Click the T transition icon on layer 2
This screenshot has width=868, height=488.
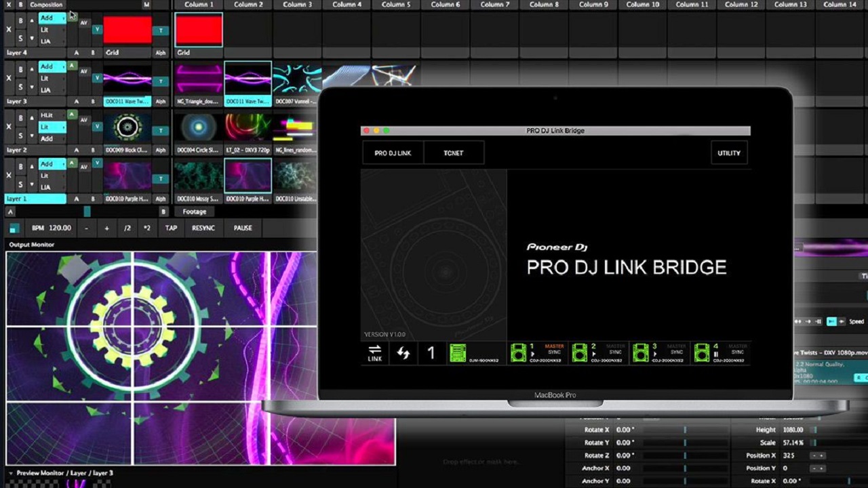tap(161, 130)
